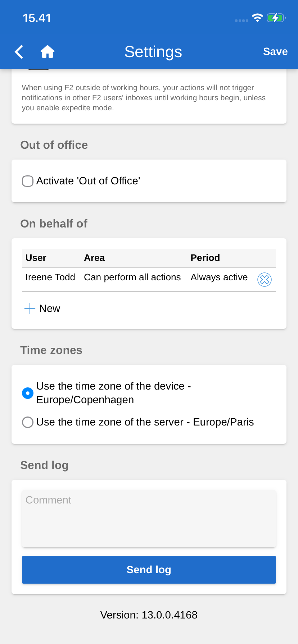298x644 pixels.
Task: Select the Ireene Todd user cell
Action: (50, 277)
